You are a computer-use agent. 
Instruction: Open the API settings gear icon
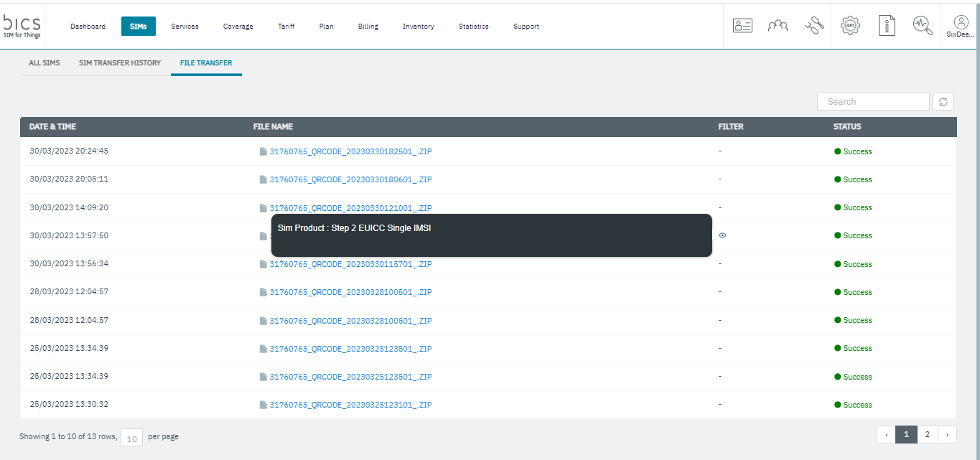tap(850, 26)
